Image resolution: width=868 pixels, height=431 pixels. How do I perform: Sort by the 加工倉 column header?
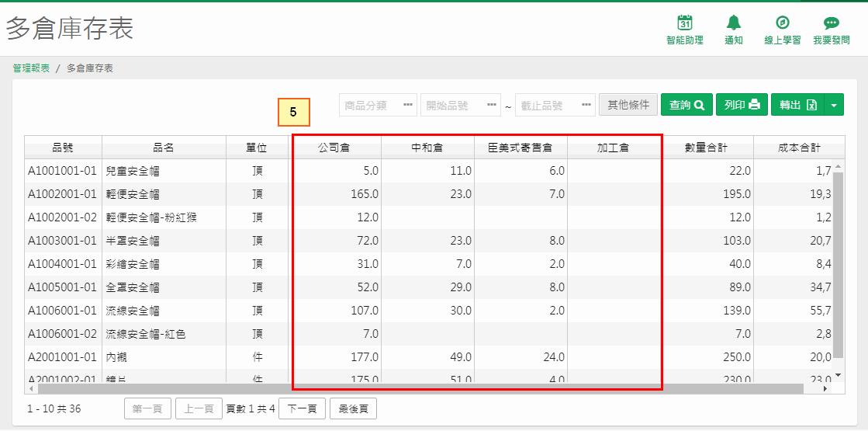(x=614, y=148)
